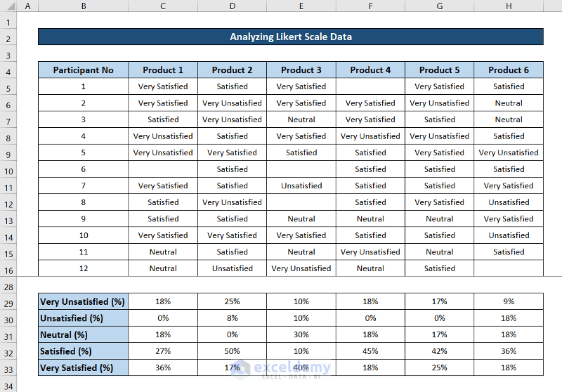
Task: Click the Product 6 header cell
Action: click(x=509, y=70)
